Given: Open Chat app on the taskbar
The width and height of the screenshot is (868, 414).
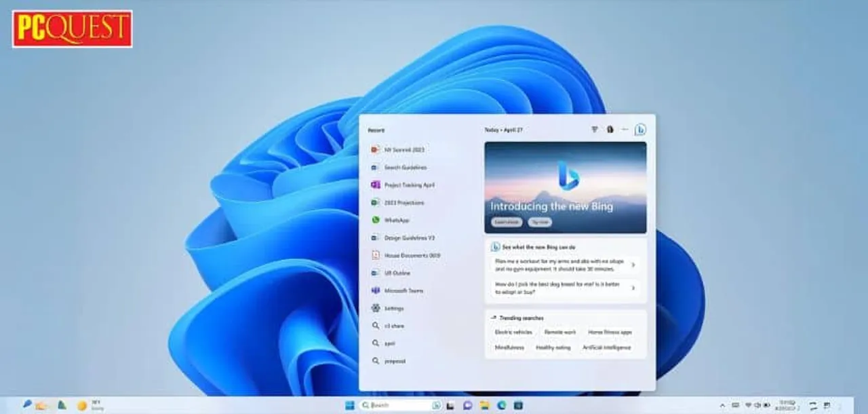Looking at the screenshot, I should 467,405.
